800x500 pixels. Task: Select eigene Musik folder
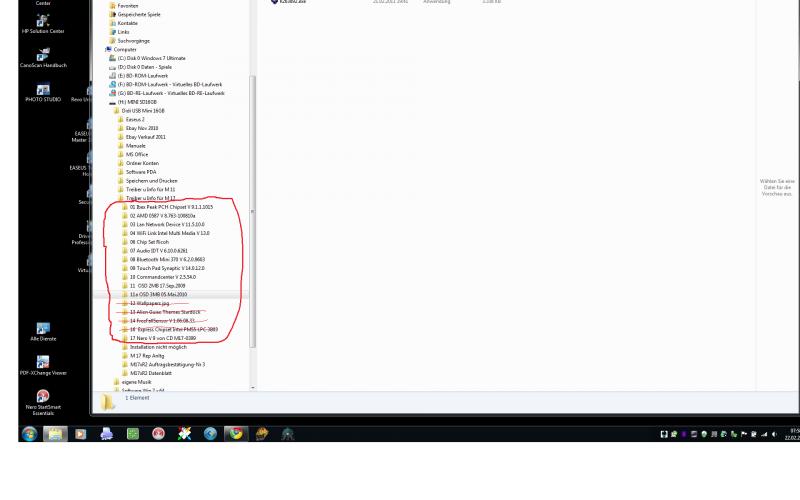click(133, 382)
